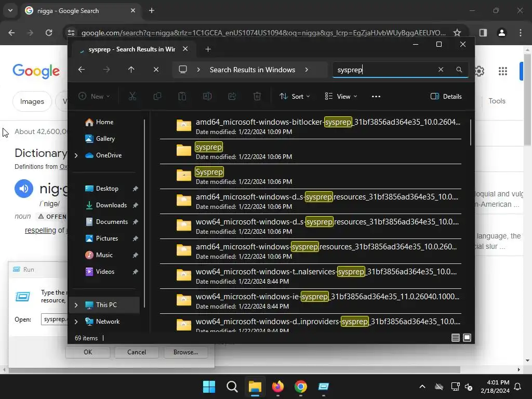Image resolution: width=532 pixels, height=399 pixels.
Task: Show hidden system tray icons
Action: click(x=422, y=387)
